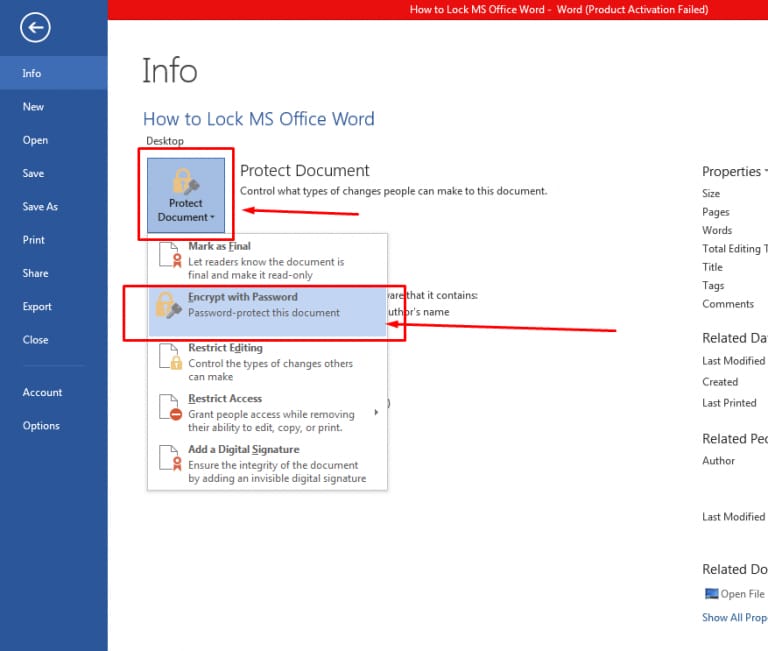Open the Save As tab
Viewport: 768px width, 651px height.
pyautogui.click(x=40, y=207)
